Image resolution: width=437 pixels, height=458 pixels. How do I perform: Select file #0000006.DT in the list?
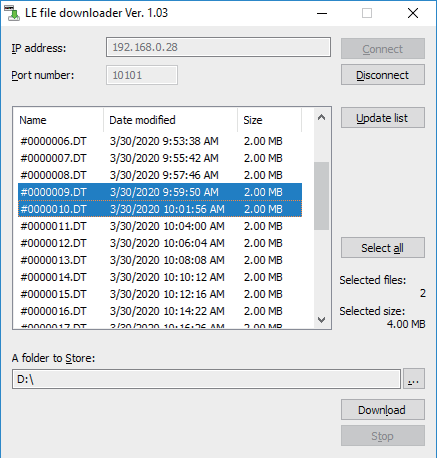(160, 141)
